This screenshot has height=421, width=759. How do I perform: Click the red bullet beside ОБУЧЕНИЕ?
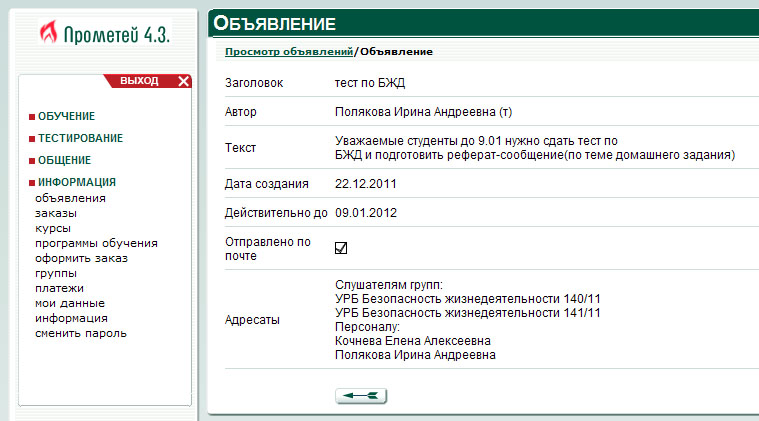(32, 117)
